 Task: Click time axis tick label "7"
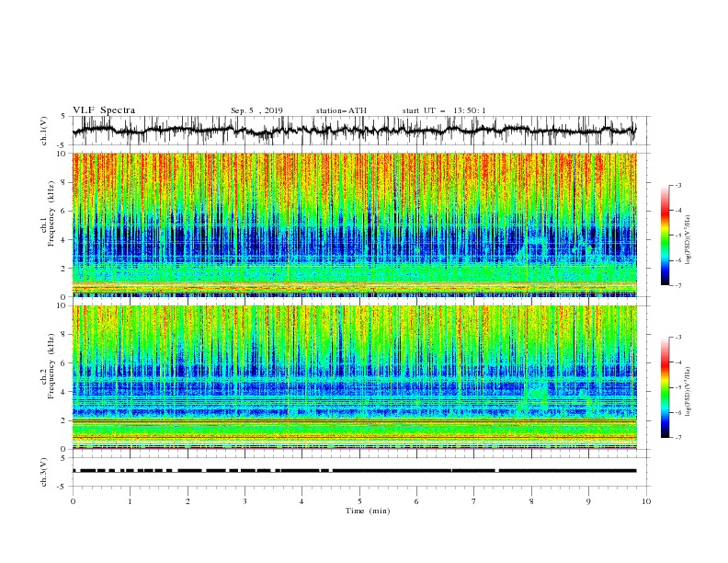[473, 501]
